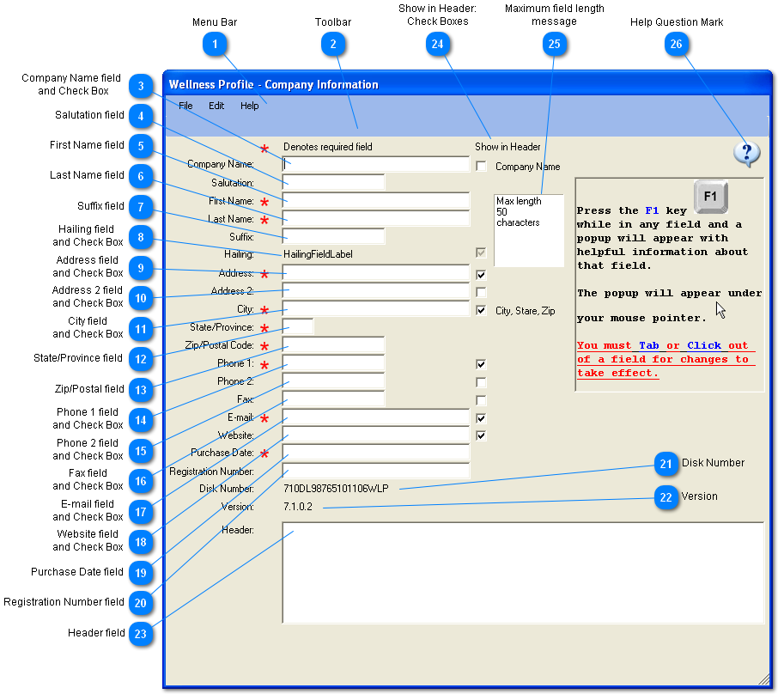
Task: Click the Denotes required field text
Action: click(327, 147)
